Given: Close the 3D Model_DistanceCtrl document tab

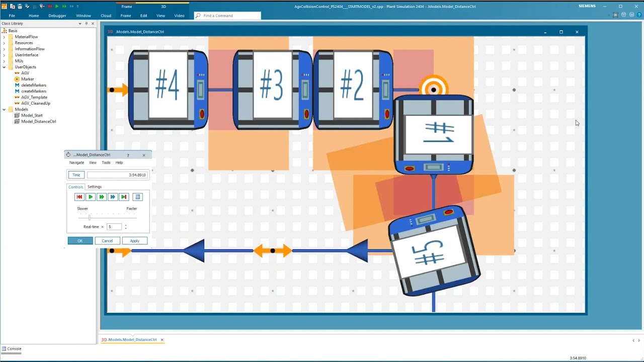Looking at the screenshot, I should tap(162, 340).
